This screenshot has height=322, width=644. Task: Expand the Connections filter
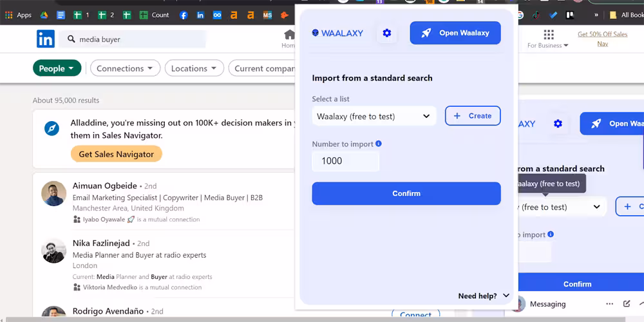coord(125,68)
